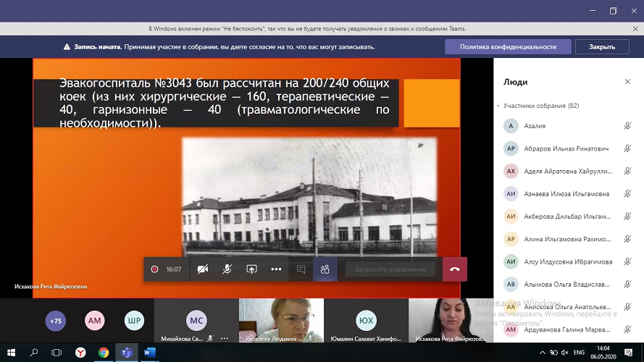The height and width of the screenshot is (362, 644).
Task: Toggle the microphone mute button
Action: pyautogui.click(x=227, y=269)
